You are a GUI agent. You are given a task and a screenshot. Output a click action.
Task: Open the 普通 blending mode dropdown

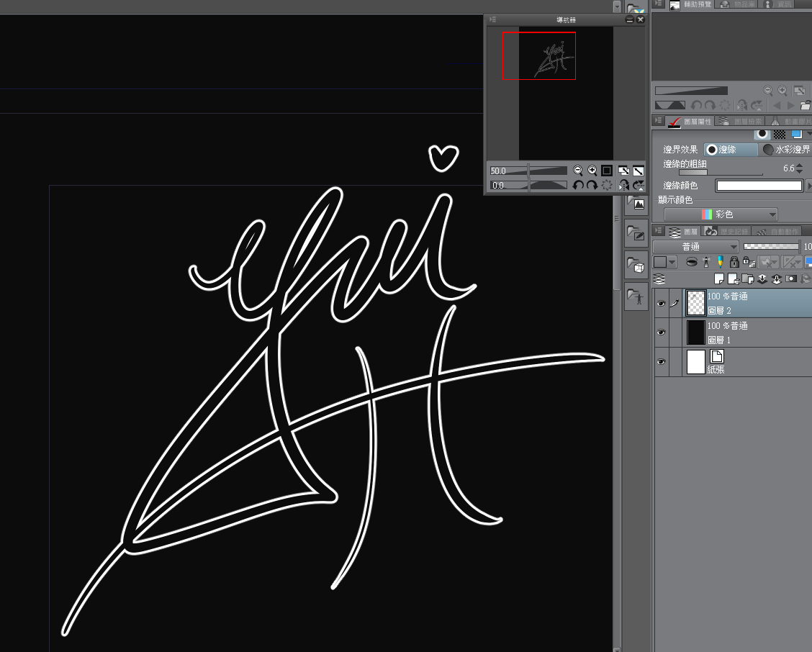pos(695,247)
